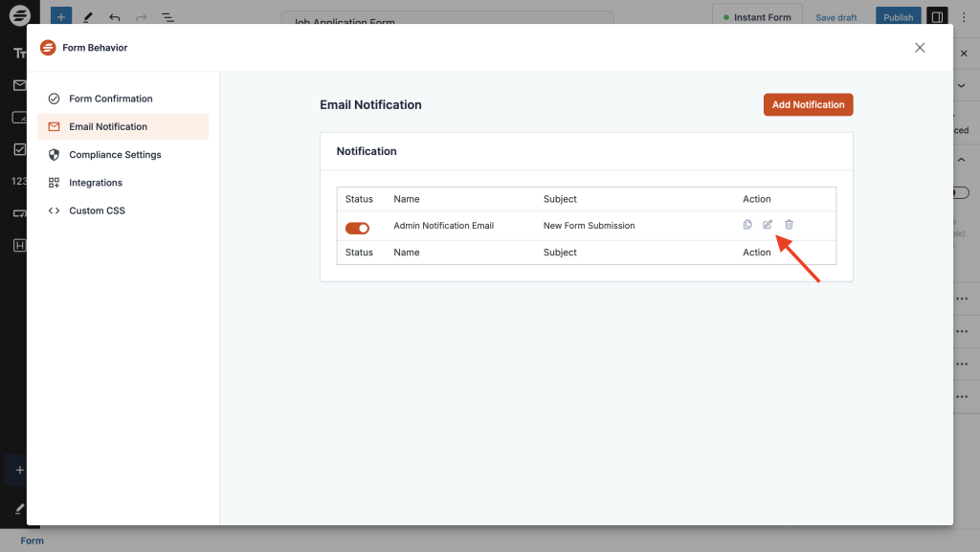Open Compliance Settings in the modal sidebar

113,154
